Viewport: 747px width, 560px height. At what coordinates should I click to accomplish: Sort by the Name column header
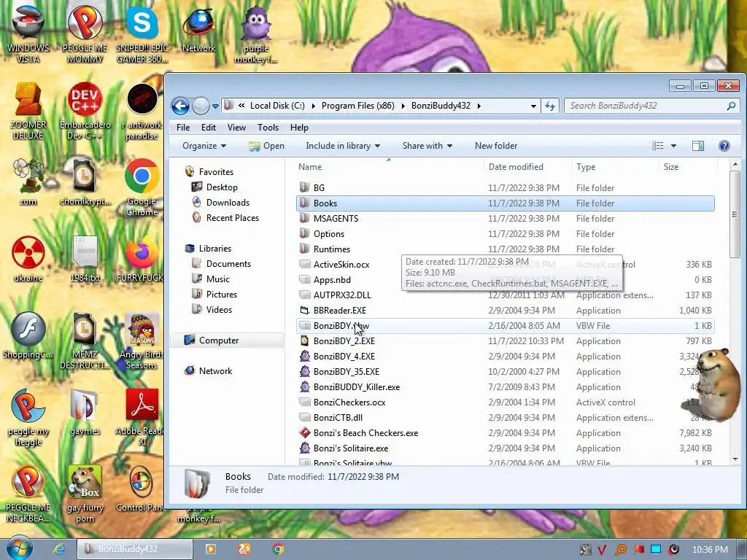point(388,167)
